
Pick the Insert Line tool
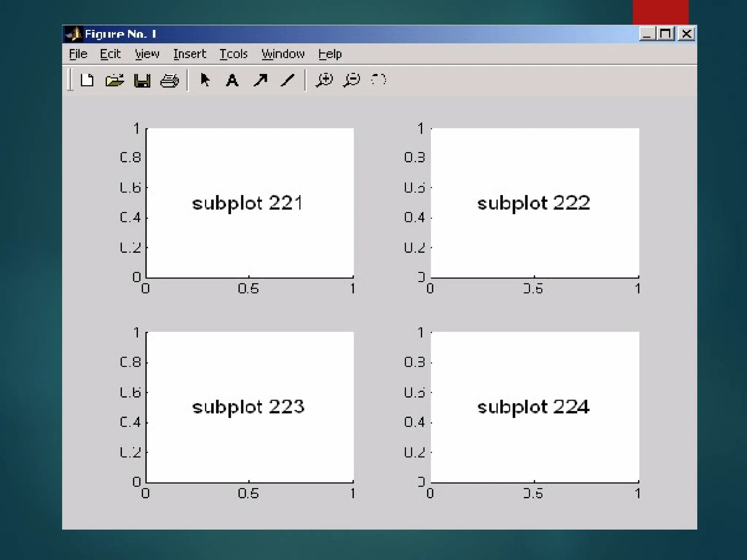pyautogui.click(x=288, y=80)
